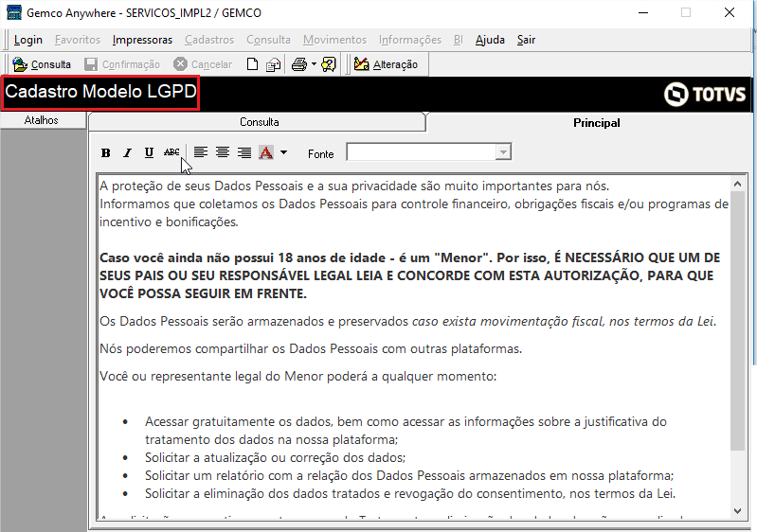Apply strikethrough ABC formatting
The image size is (757, 532).
click(171, 152)
